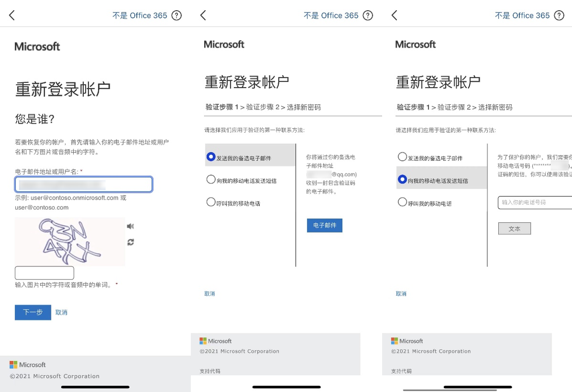
Task: Select 发送我的备选电子邮件 radio in middle screen
Action: point(211,157)
